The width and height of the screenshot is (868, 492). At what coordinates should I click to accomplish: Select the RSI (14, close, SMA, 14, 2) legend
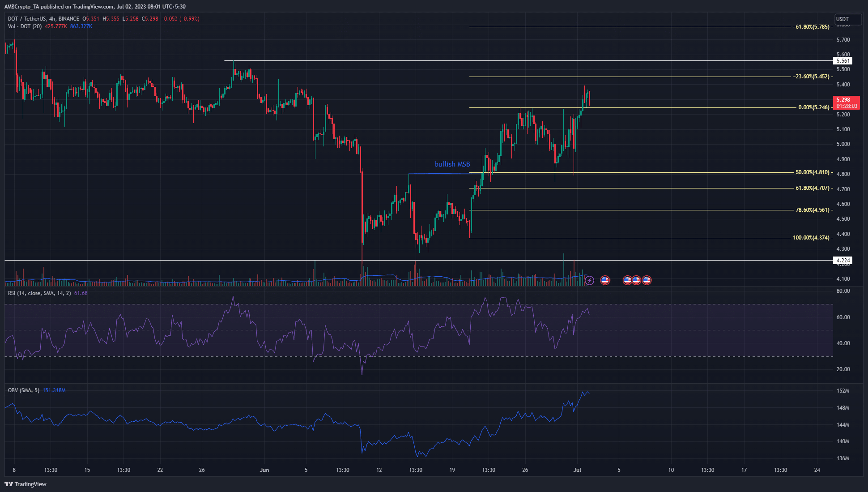coord(39,293)
